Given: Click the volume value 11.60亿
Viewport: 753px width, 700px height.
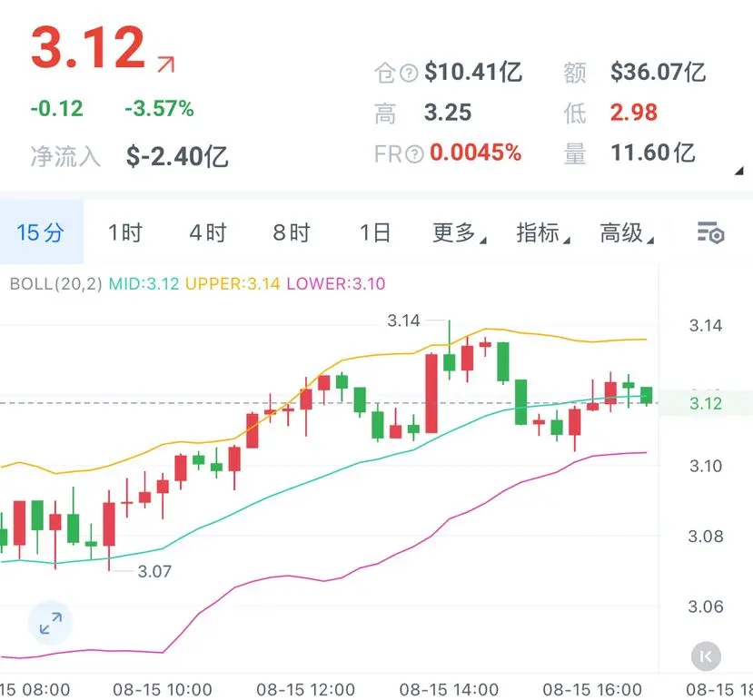Looking at the screenshot, I should pos(653,153).
